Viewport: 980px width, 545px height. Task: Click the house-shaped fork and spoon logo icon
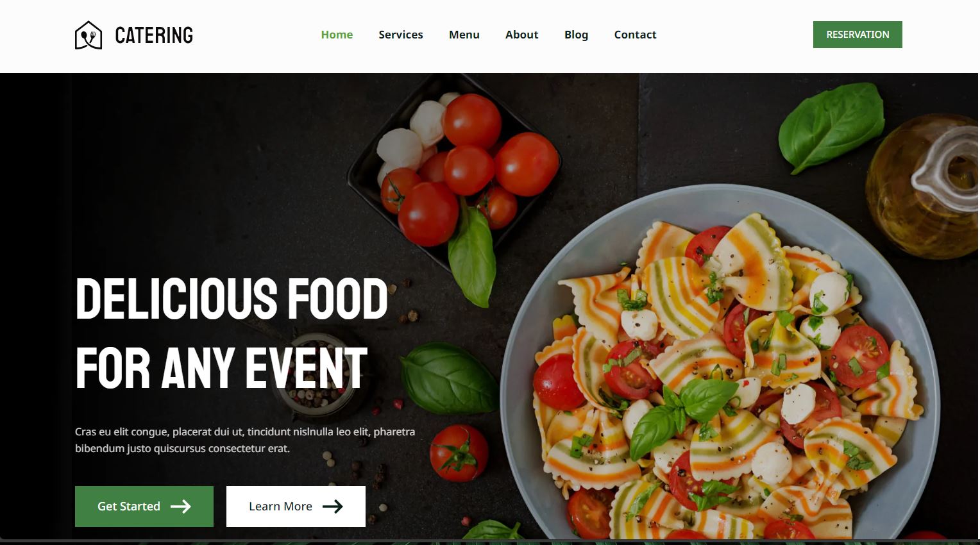[x=89, y=35]
